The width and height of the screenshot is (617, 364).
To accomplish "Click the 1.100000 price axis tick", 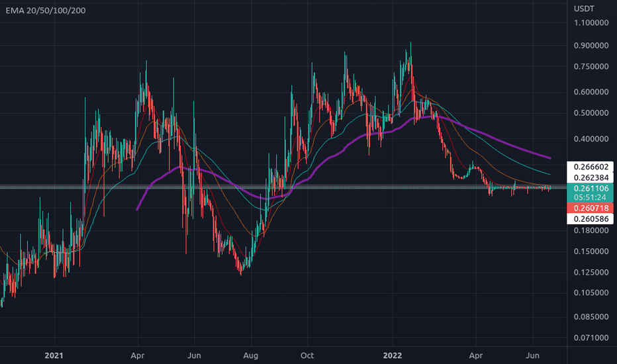I will point(591,23).
